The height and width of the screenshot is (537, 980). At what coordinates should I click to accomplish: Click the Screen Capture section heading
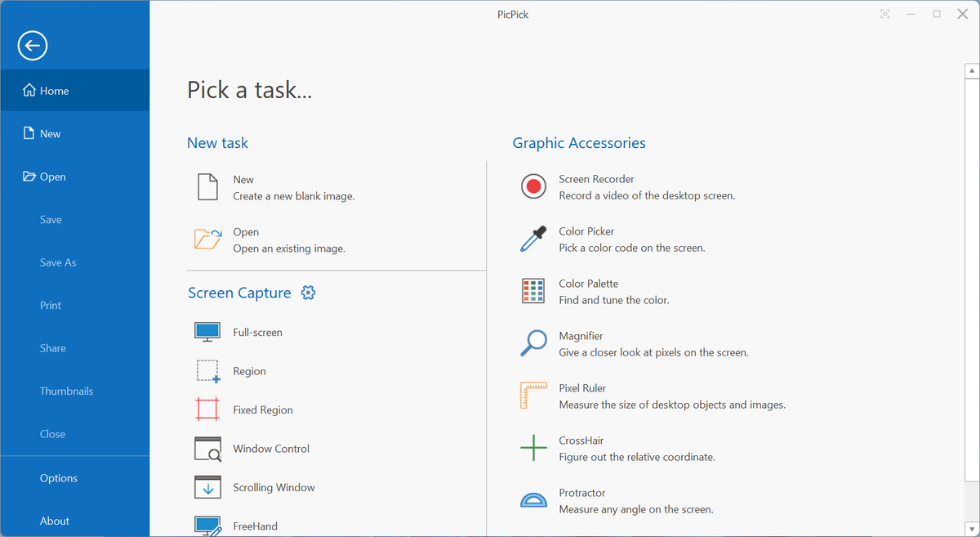coord(239,293)
